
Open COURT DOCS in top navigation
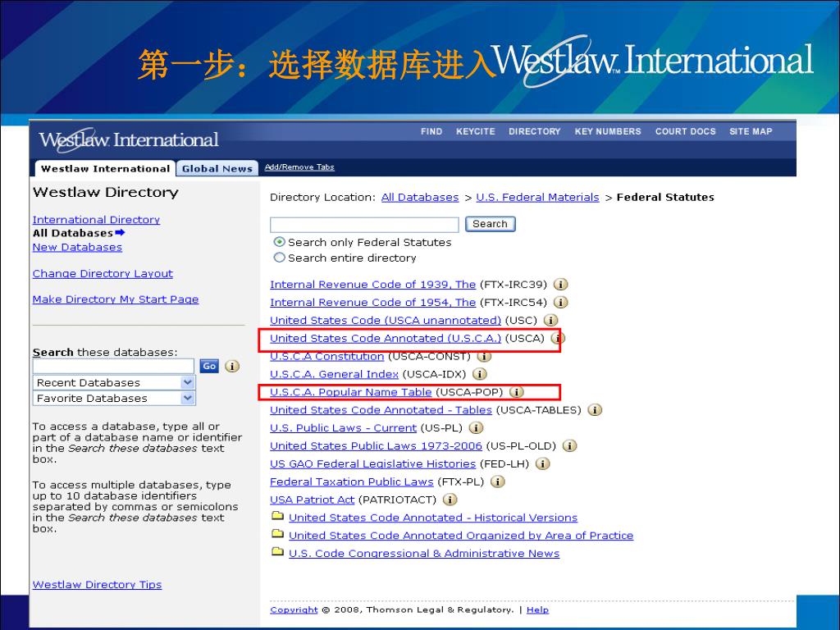click(x=686, y=131)
